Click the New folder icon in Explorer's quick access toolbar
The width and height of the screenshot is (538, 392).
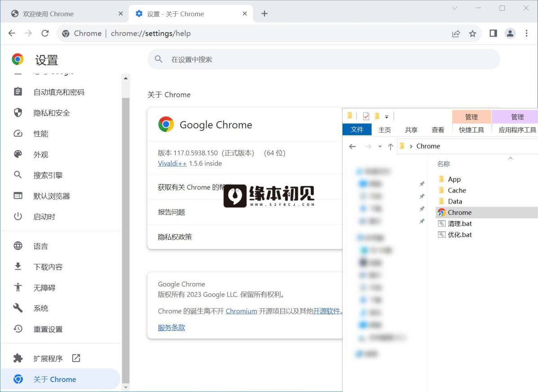tap(377, 117)
